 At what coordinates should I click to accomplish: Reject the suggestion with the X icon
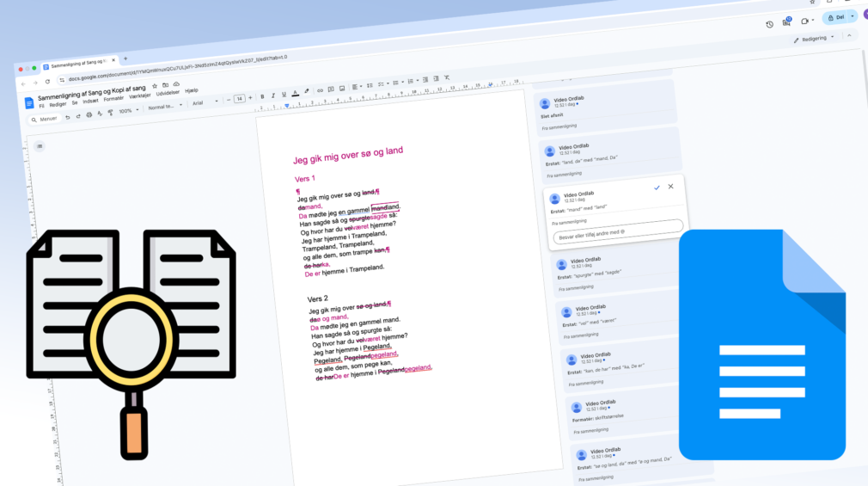tap(670, 187)
